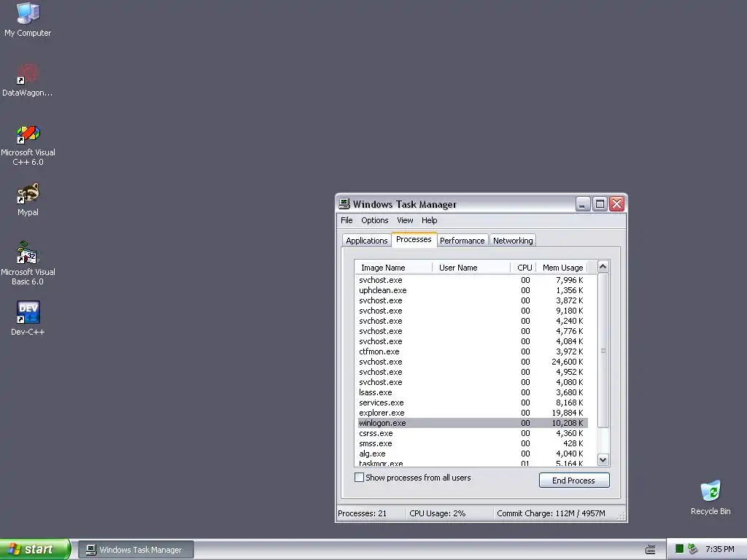Click the keyboard icon in taskbar
Image resolution: width=747 pixels, height=560 pixels.
coord(650,550)
